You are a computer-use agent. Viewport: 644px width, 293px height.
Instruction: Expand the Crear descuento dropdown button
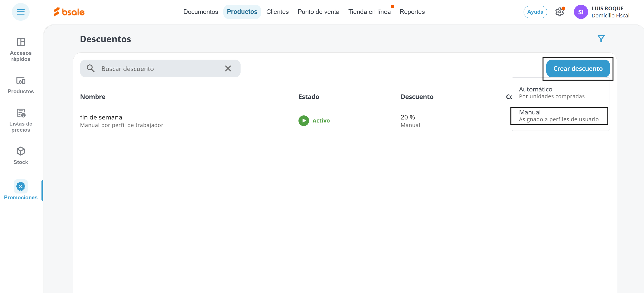[578, 68]
